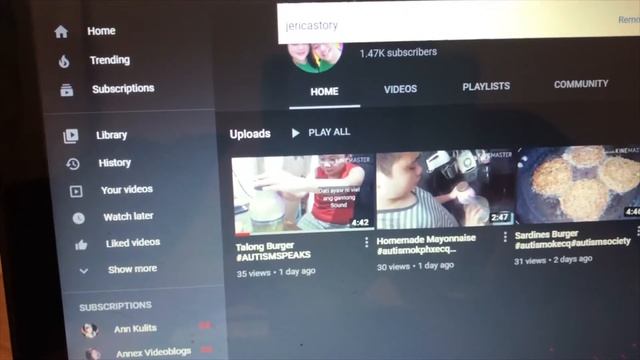Click the Liked videos thumbs-up icon
This screenshot has width=640, height=360.
click(x=81, y=245)
